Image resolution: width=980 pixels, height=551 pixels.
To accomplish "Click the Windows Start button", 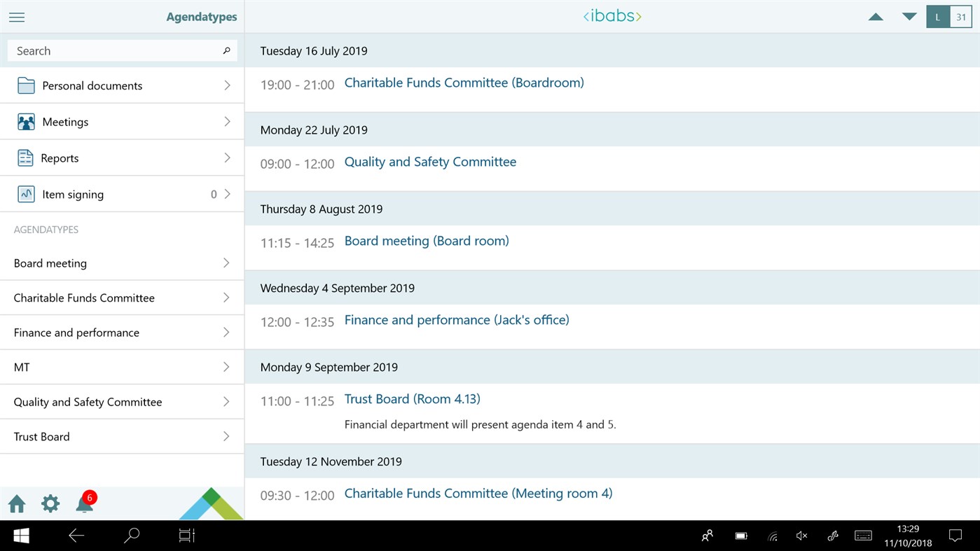I will [21, 536].
